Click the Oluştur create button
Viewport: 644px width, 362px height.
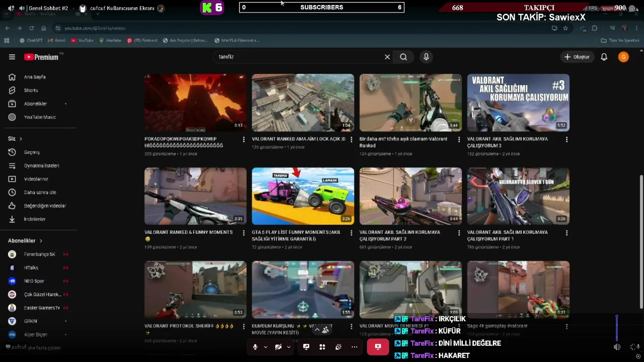[577, 57]
